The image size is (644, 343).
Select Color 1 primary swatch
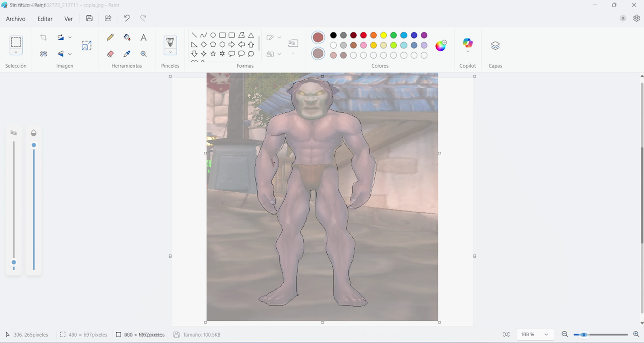318,38
